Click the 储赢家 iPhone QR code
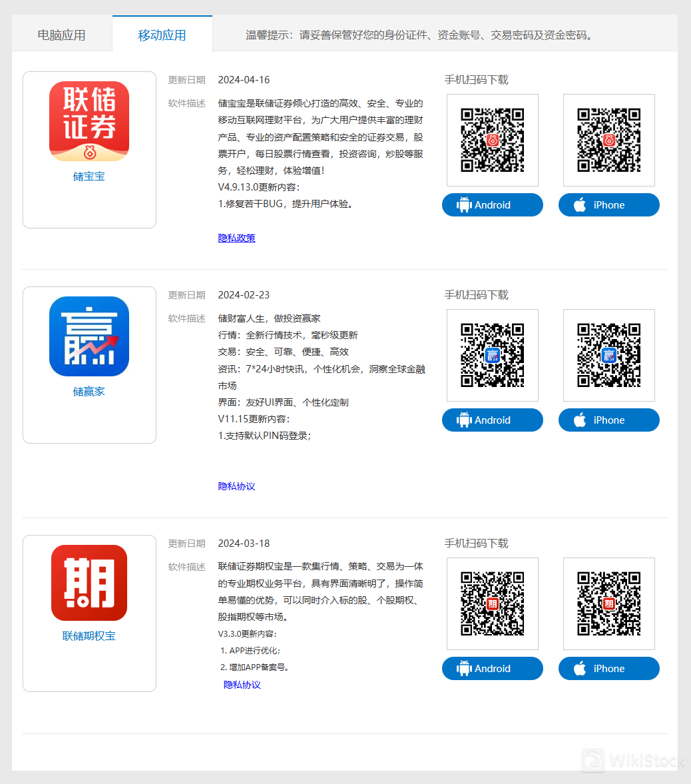The width and height of the screenshot is (691, 784). coord(608,355)
